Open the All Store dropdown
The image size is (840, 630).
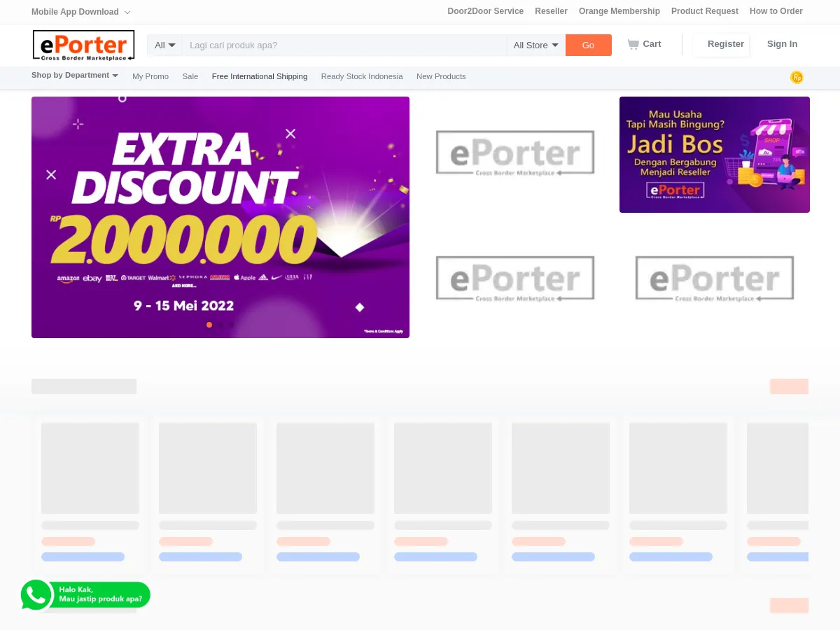tap(536, 45)
